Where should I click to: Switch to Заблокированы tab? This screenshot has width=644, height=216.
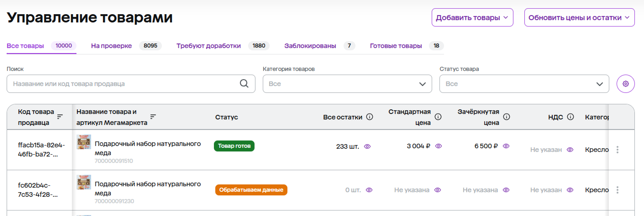coord(320,46)
